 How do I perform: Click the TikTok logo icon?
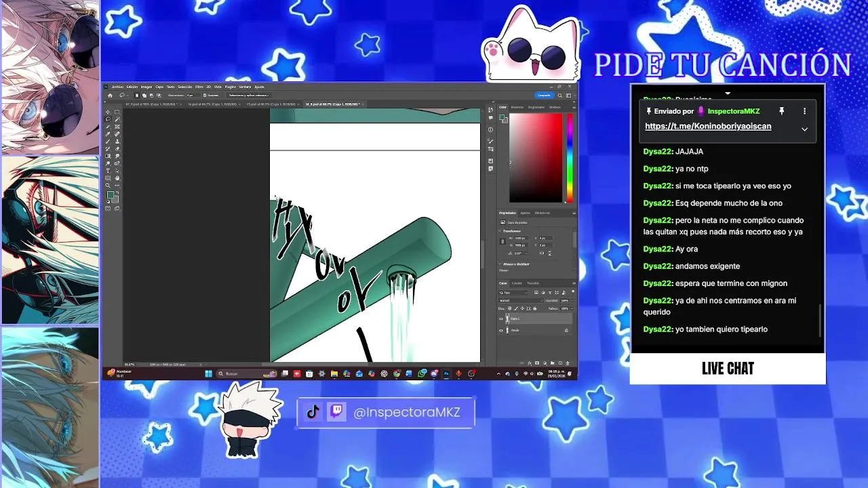313,412
